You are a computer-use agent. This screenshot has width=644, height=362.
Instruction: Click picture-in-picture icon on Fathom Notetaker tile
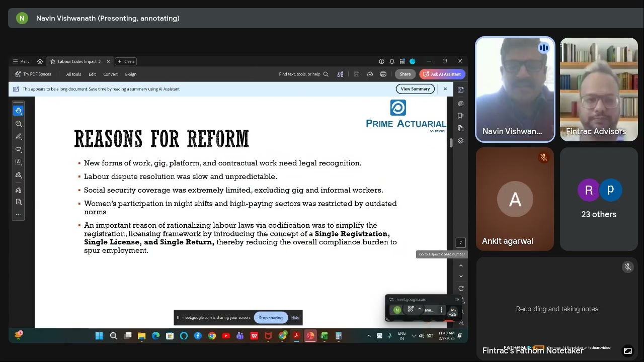tap(628, 351)
